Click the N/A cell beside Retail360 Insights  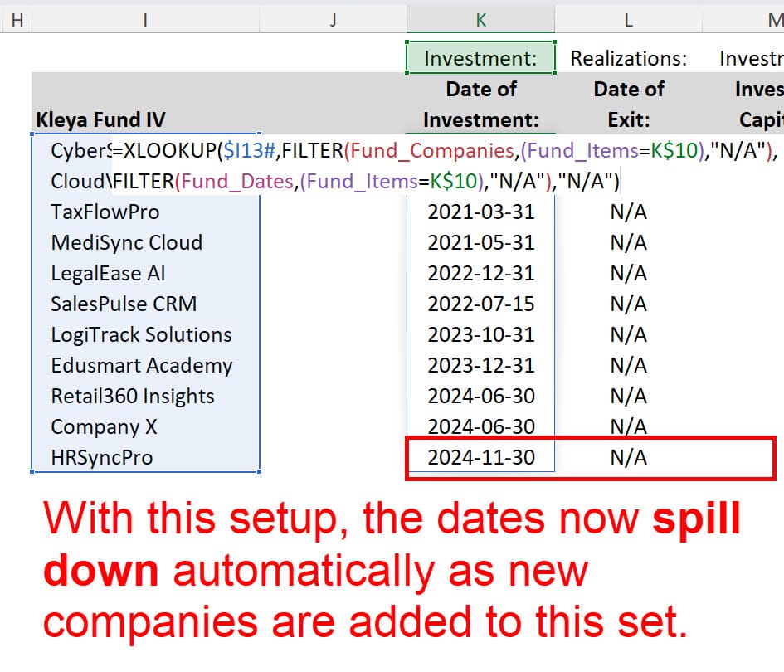click(628, 396)
